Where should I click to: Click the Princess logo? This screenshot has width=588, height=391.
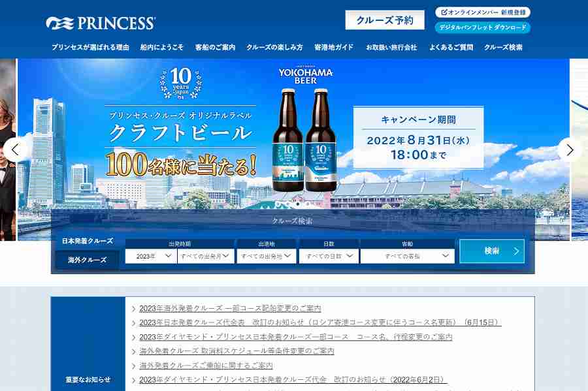tap(100, 23)
